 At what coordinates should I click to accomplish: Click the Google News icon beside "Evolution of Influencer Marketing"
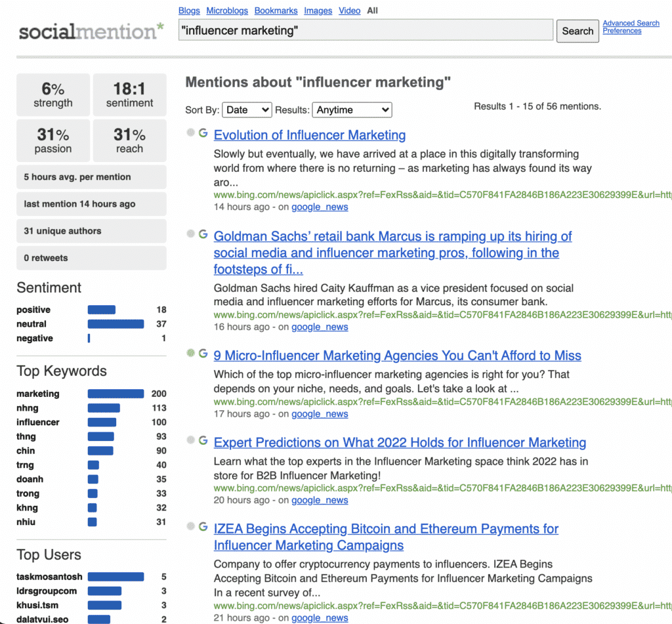coord(203,133)
